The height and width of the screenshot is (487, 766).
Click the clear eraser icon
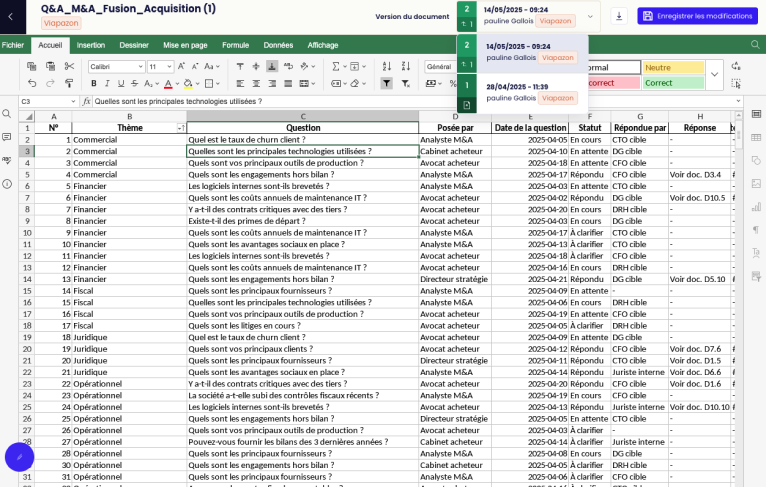pos(355,84)
